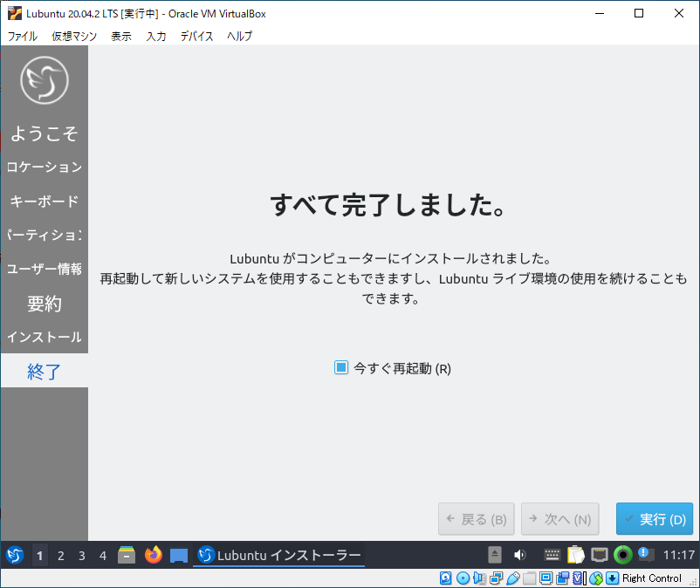Image resolution: width=700 pixels, height=588 pixels.
Task: Open the 表示 menu
Action: pyautogui.click(x=121, y=36)
